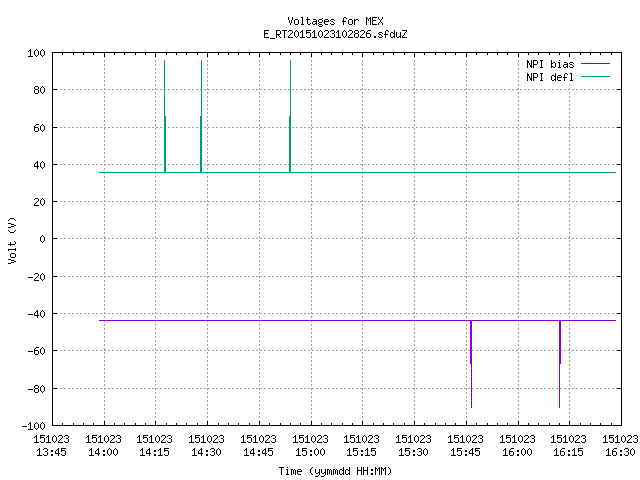Click the x-axis tick label 151023 14:45
The image size is (640, 480).
pos(258,445)
